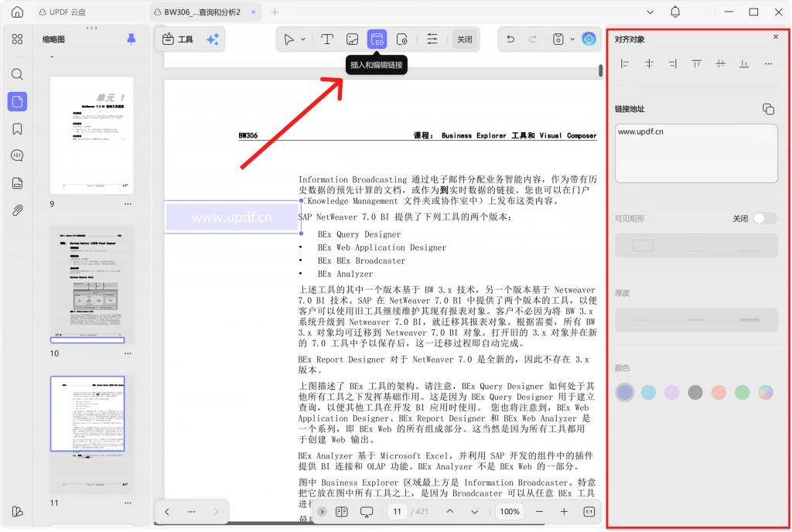Open the attachments paperclip icon
This screenshot has width=792, height=532.
[17, 210]
